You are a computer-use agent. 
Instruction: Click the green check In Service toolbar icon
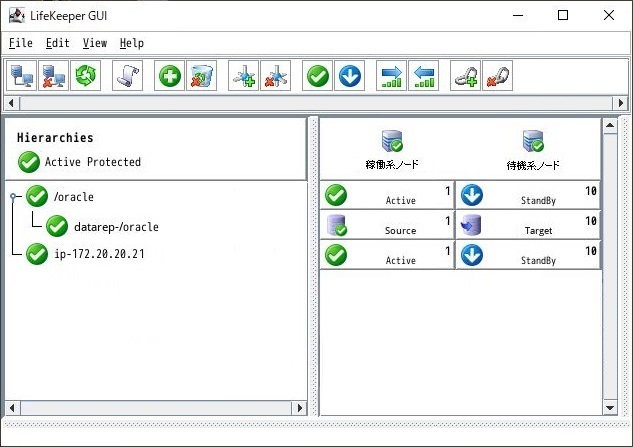[x=318, y=76]
